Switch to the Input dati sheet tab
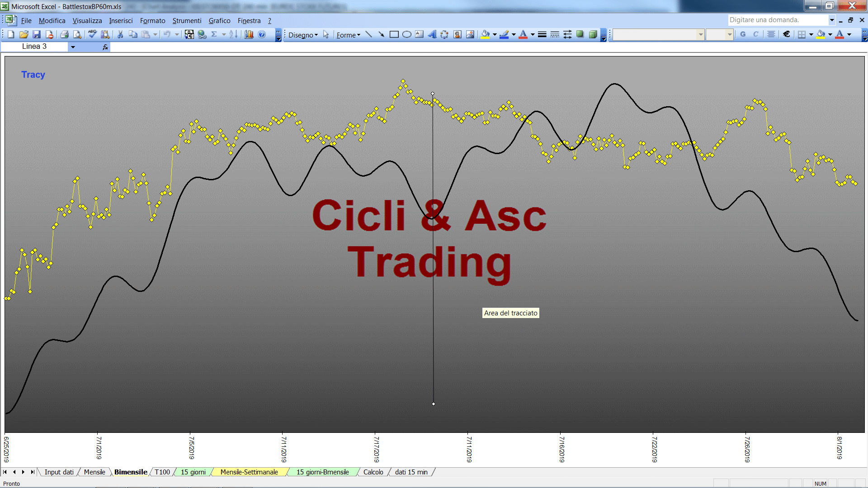868x488 pixels. 59,472
